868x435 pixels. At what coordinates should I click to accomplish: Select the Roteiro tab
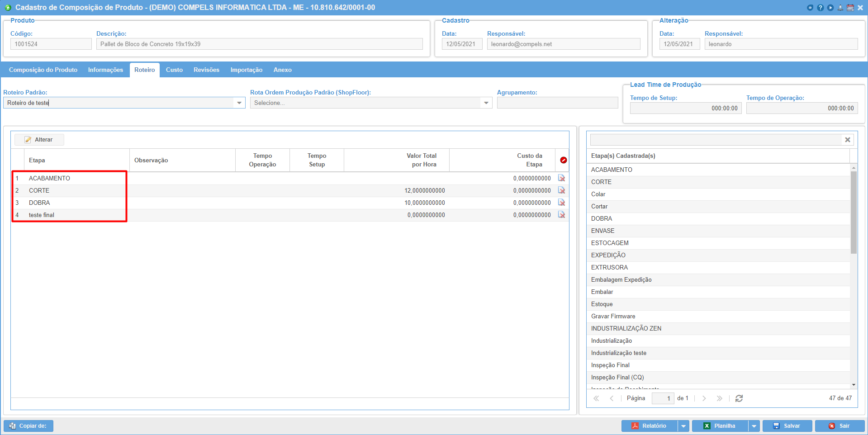coord(145,70)
